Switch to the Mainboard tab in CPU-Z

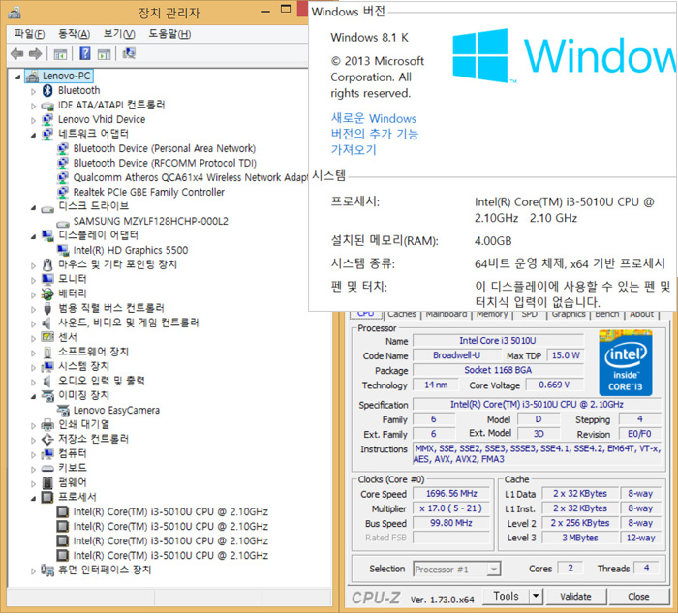coord(446,314)
